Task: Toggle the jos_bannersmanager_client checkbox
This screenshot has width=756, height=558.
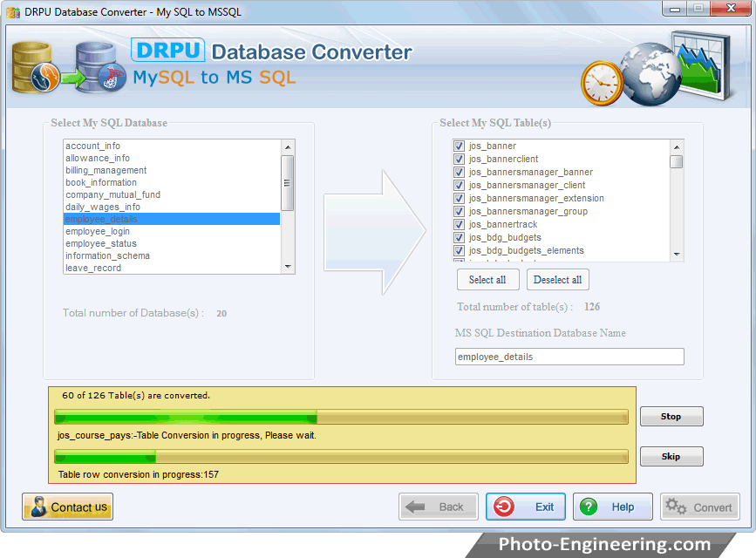Action: [459, 185]
